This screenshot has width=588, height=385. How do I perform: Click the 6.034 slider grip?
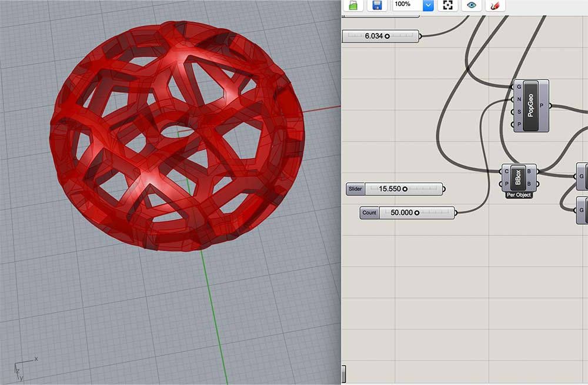[x=387, y=36]
